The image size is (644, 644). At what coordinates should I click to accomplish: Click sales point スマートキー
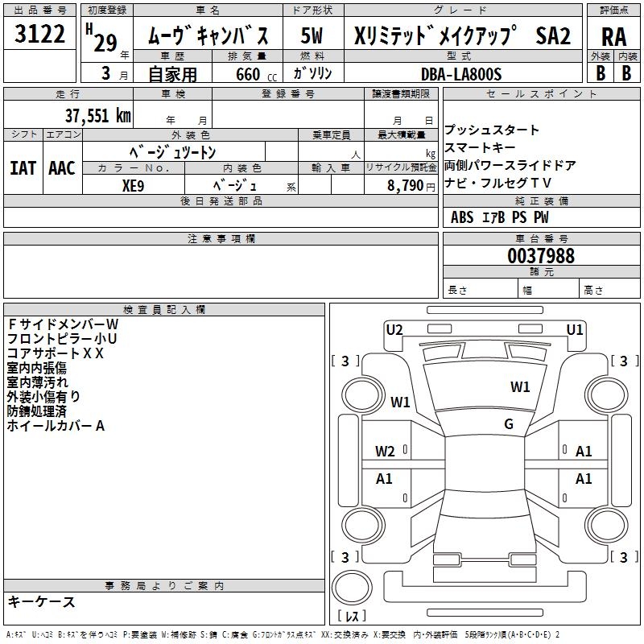tap(480, 147)
